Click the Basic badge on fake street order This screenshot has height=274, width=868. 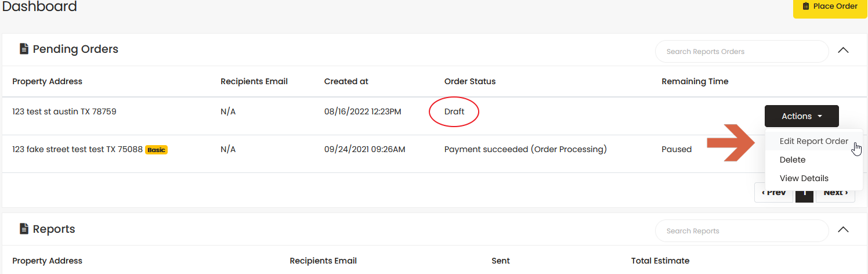click(x=156, y=150)
